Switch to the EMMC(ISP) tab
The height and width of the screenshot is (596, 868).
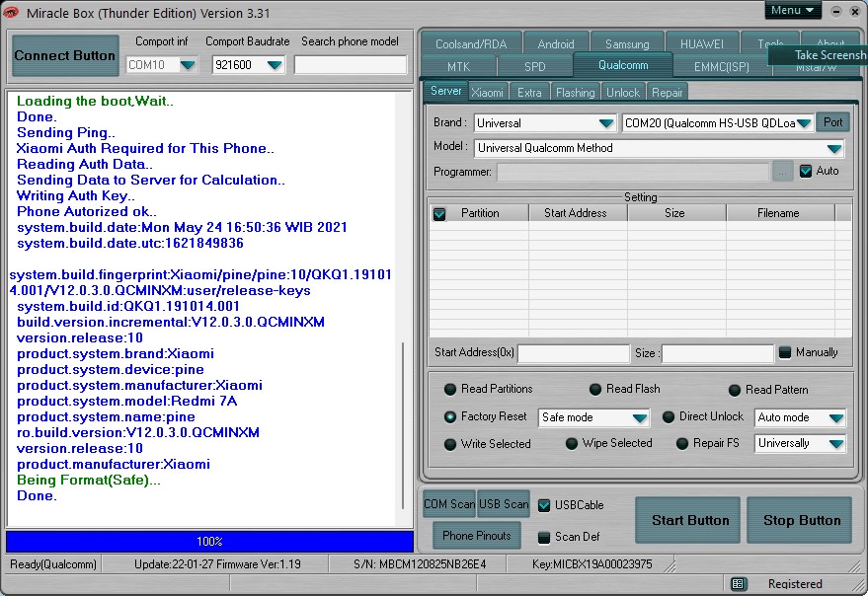coord(721,66)
